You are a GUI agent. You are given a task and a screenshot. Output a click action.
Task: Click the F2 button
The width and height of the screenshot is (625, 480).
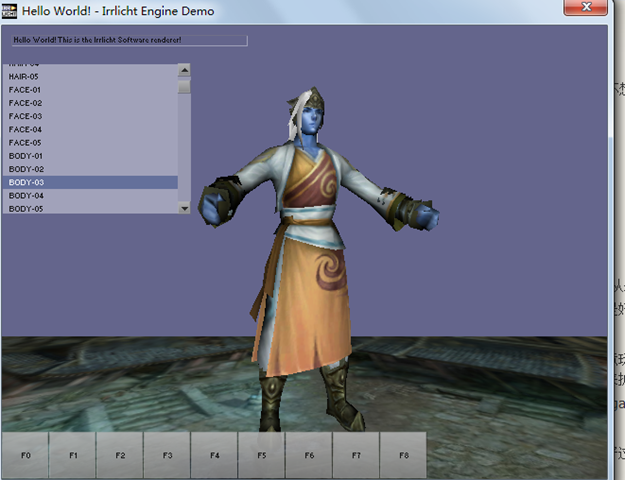pyautogui.click(x=120, y=455)
